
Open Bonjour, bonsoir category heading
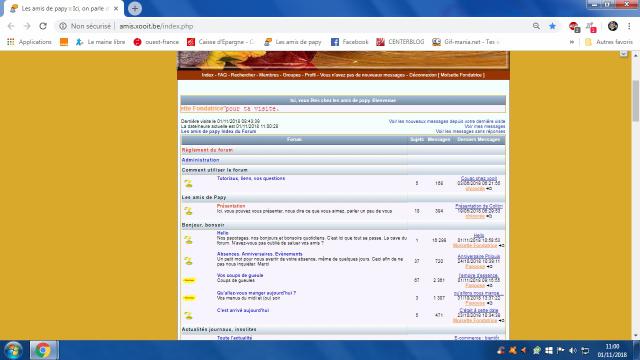pos(203,225)
